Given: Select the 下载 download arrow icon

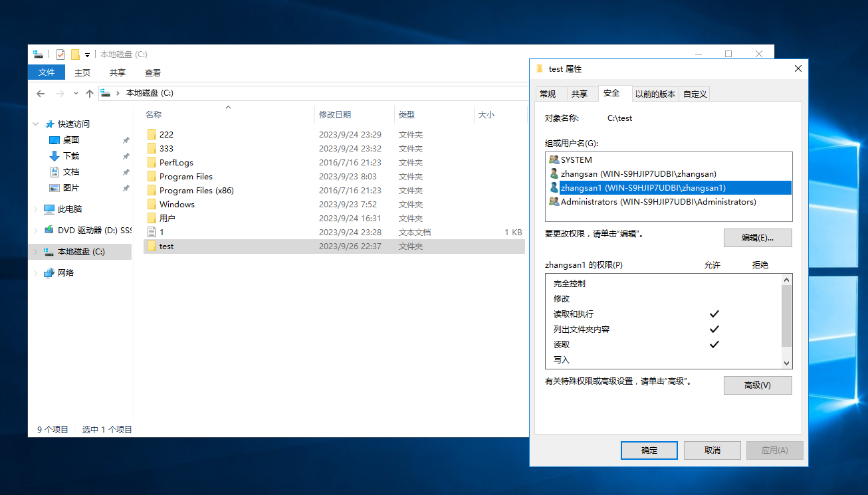Looking at the screenshot, I should point(55,156).
